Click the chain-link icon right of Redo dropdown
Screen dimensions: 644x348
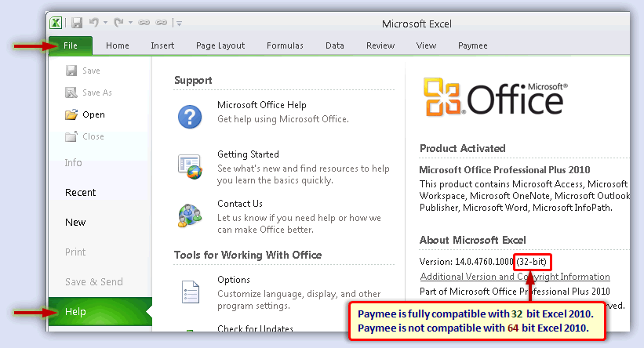pos(144,23)
